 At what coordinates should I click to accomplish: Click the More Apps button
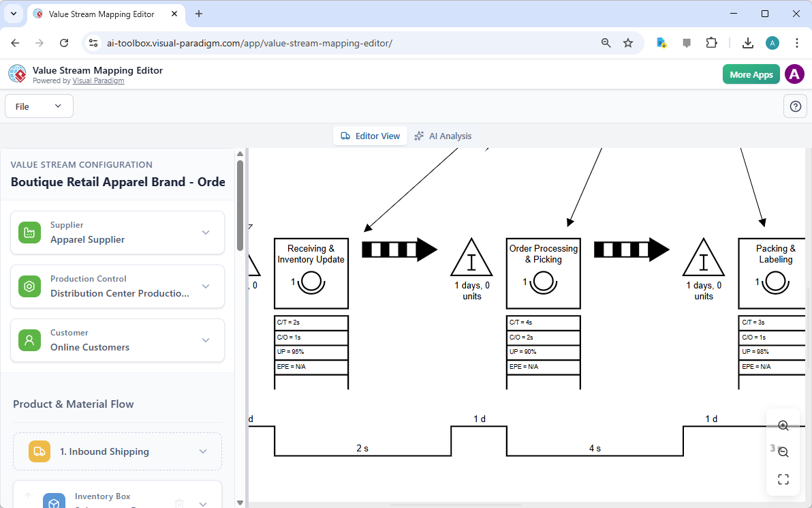(x=751, y=74)
